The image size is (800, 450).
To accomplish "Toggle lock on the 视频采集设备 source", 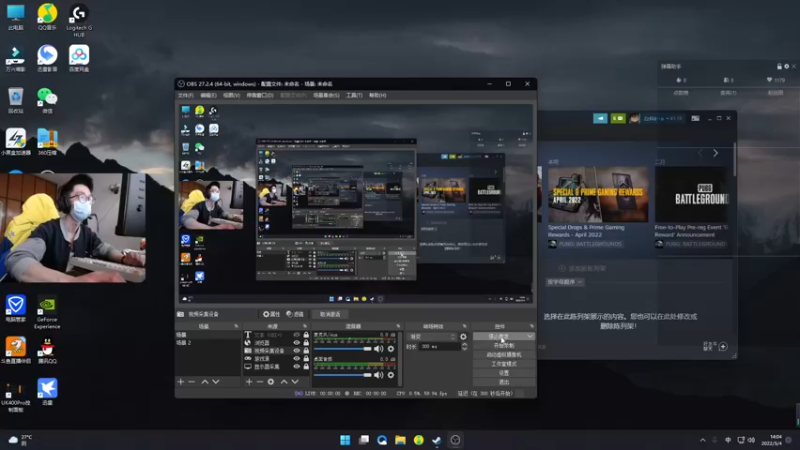I will (306, 351).
